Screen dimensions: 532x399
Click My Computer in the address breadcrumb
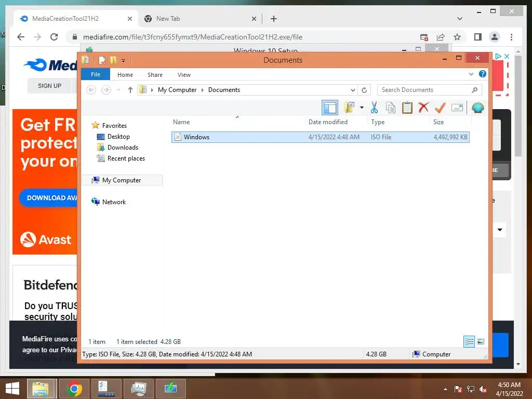click(x=177, y=90)
